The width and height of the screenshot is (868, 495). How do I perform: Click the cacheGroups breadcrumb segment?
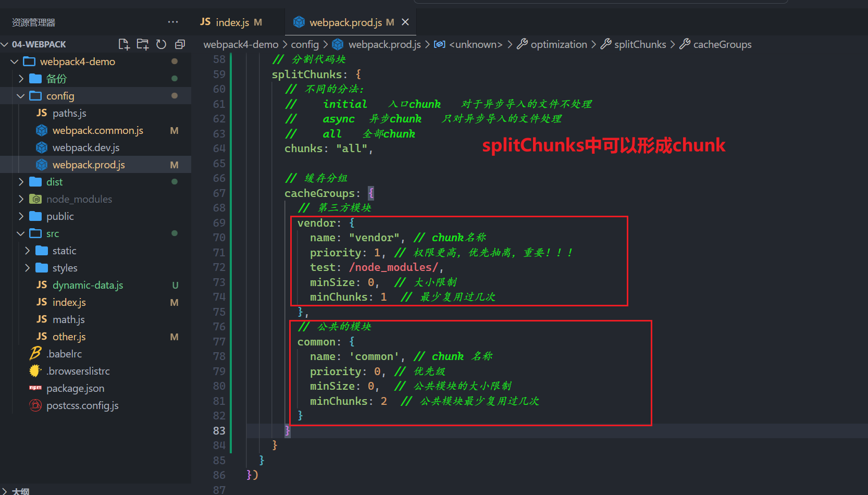(x=722, y=44)
